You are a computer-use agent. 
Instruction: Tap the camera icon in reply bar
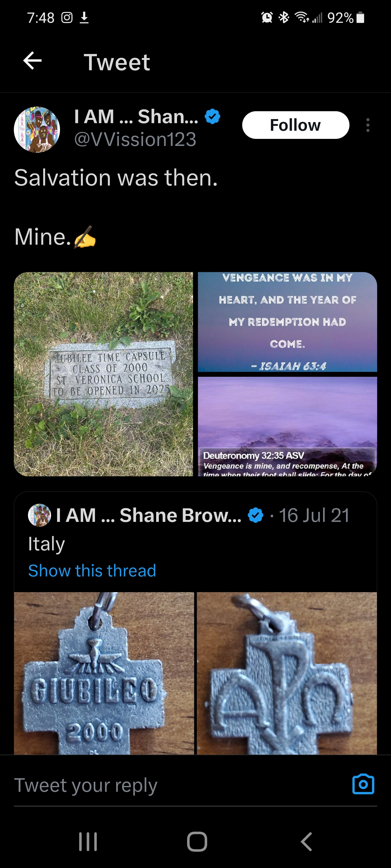[x=363, y=784]
